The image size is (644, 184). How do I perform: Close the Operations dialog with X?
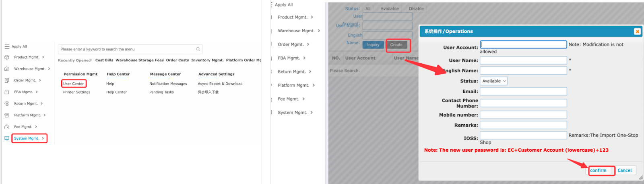(x=637, y=31)
